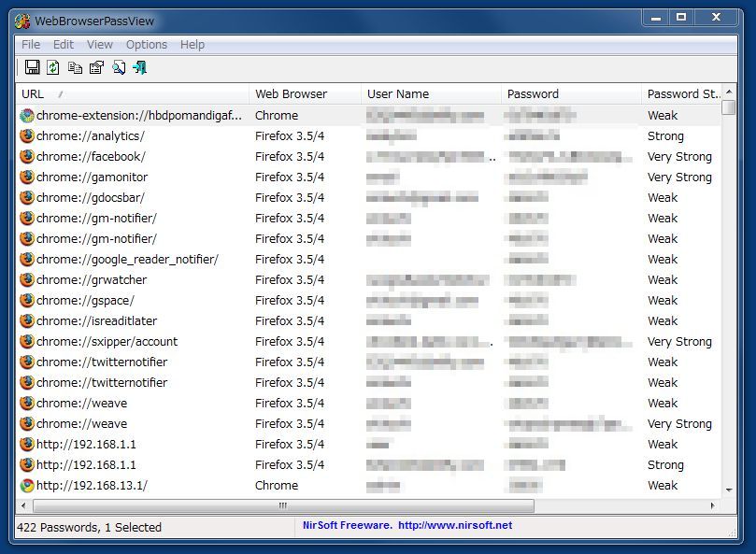
Task: Click the horizontal scrollbar thumb
Action: [283, 505]
